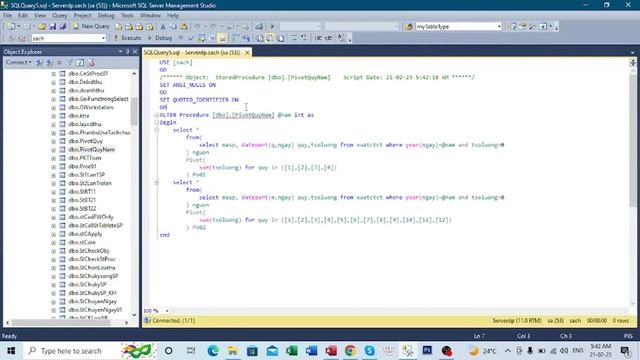This screenshot has height=360, width=640.
Task: Specify values for template parameters icon
Action: (341, 38)
